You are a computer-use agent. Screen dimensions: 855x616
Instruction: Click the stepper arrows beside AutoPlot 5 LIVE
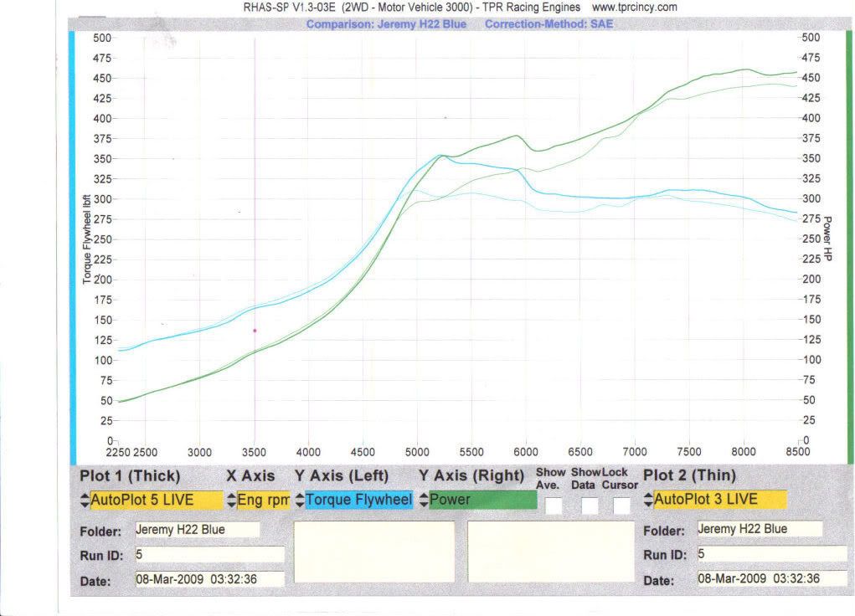pos(84,501)
